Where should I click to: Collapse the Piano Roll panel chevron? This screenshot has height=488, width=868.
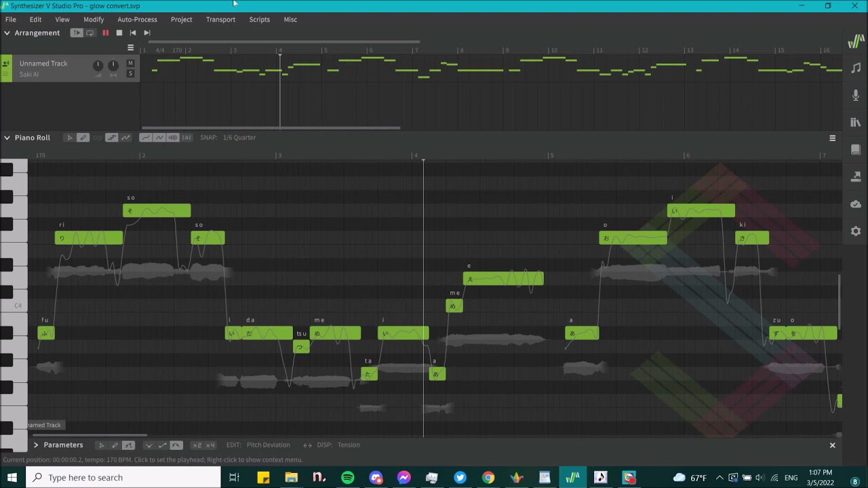pos(7,138)
